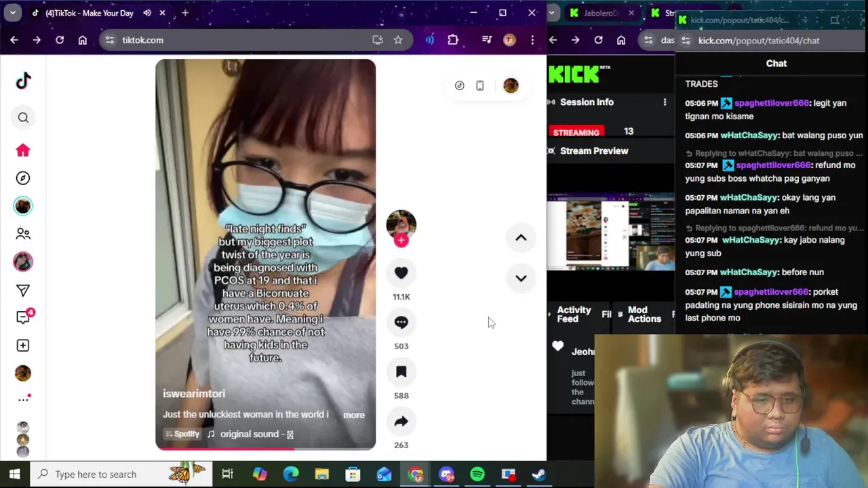Like the video with the heart icon
868x488 pixels.
[401, 273]
